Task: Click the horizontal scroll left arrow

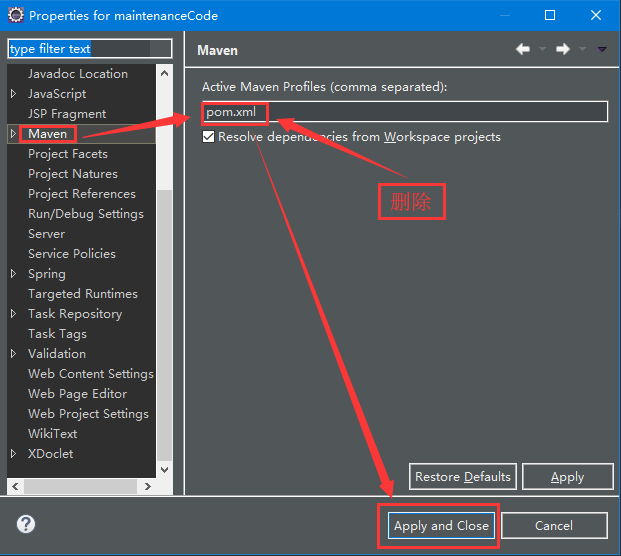Action: point(15,486)
